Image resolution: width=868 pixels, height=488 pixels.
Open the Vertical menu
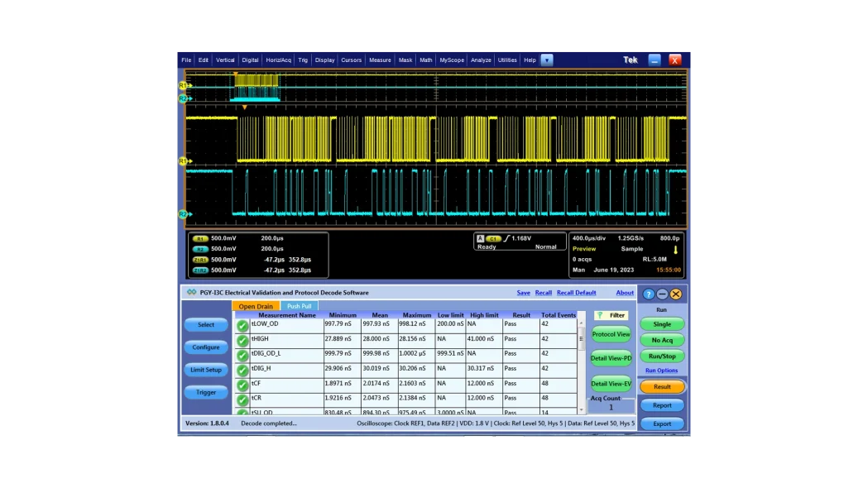click(x=225, y=60)
